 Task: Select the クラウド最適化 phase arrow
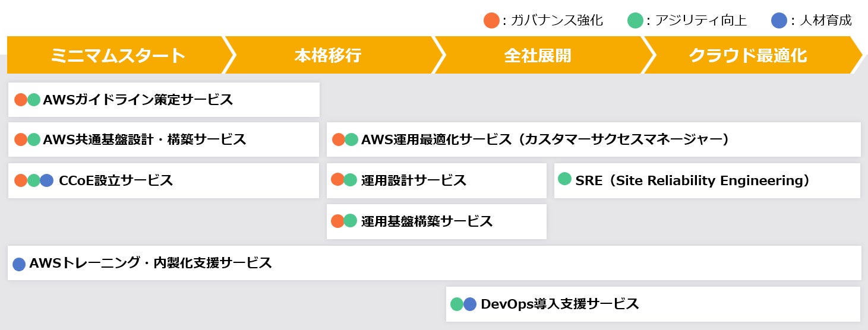point(747,56)
